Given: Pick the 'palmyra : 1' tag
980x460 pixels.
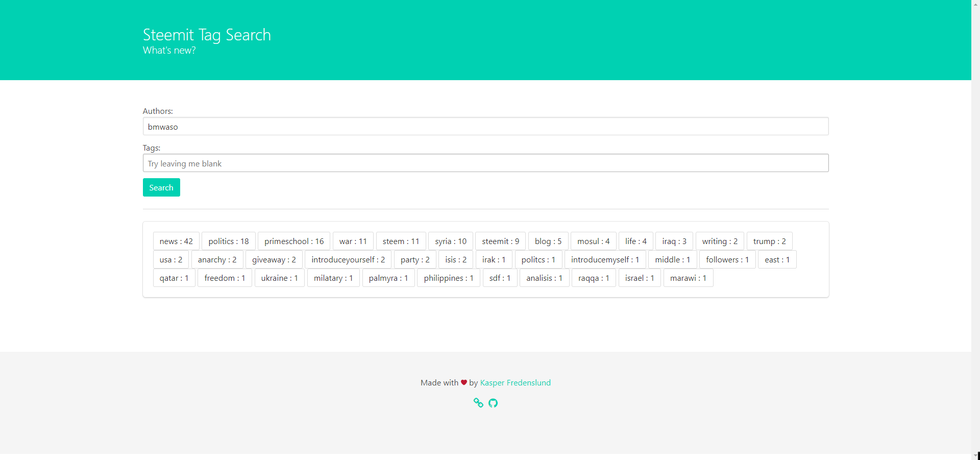Looking at the screenshot, I should [388, 278].
